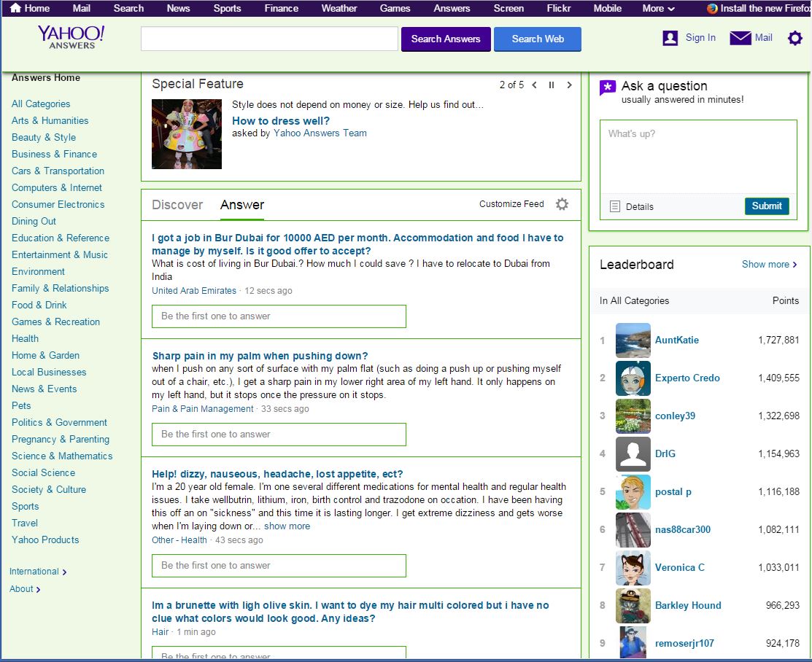The height and width of the screenshot is (662, 812).
Task: Advance to the next Special Feature slide
Action: click(x=569, y=85)
